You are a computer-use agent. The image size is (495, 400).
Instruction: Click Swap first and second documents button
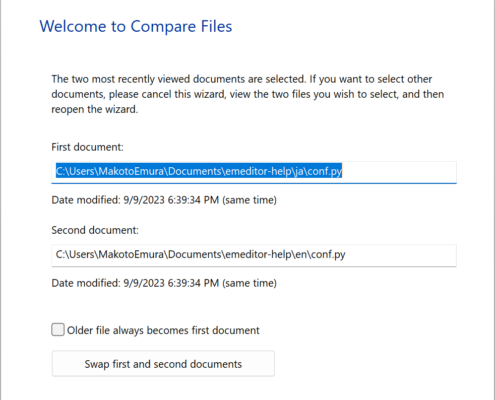(x=163, y=364)
